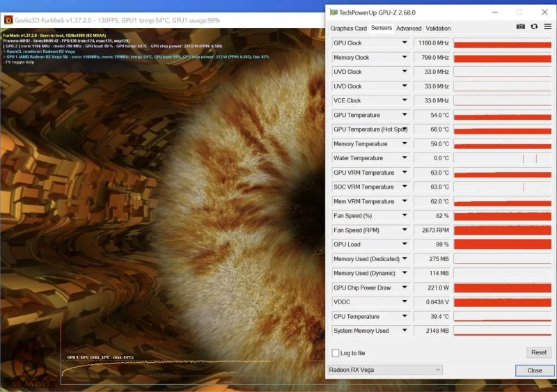Click the 221.0 W power draw value

pos(432,288)
